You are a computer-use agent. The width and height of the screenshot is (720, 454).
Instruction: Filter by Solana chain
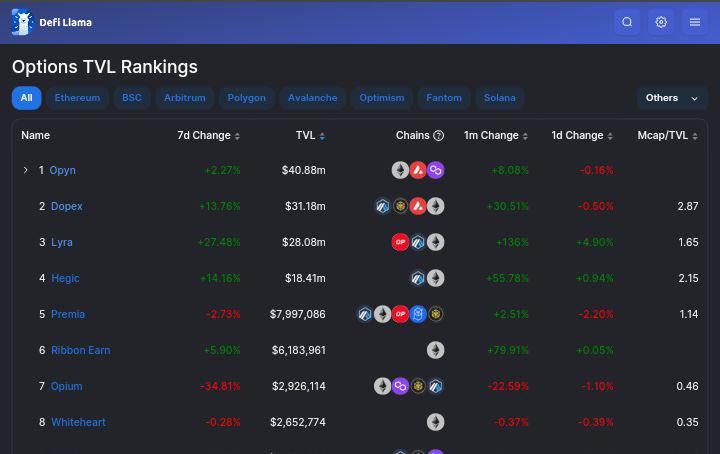(x=500, y=98)
